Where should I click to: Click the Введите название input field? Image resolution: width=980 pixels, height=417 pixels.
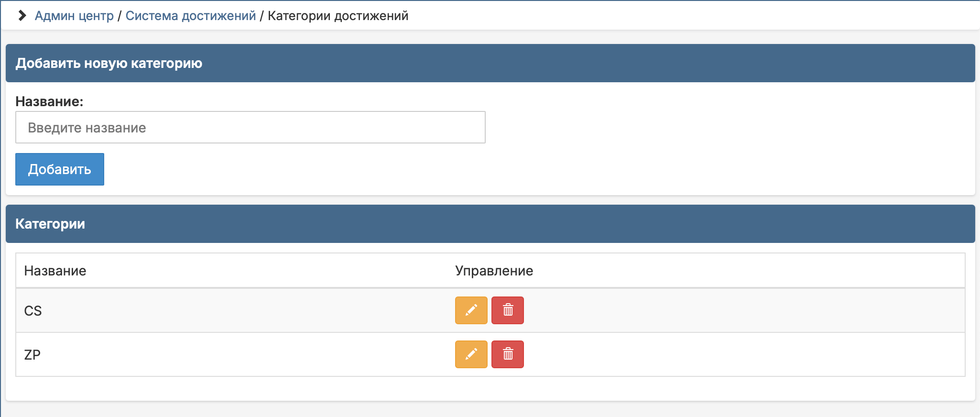(250, 127)
